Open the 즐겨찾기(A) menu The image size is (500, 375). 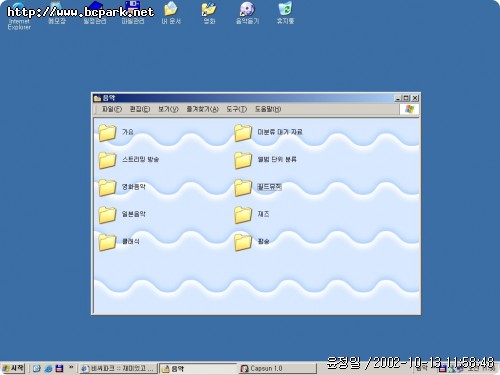[202, 109]
